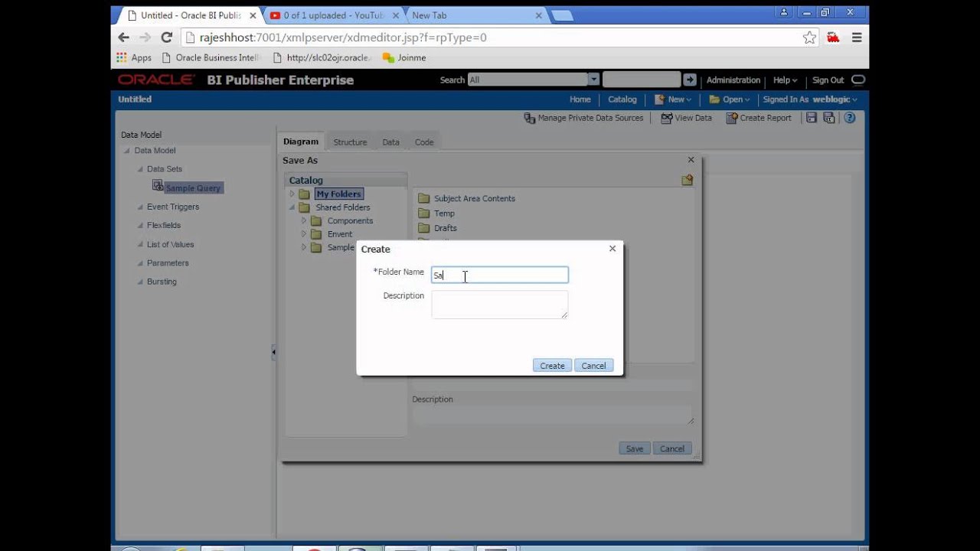Click the Save As icon in the toolbar

pyautogui.click(x=828, y=118)
